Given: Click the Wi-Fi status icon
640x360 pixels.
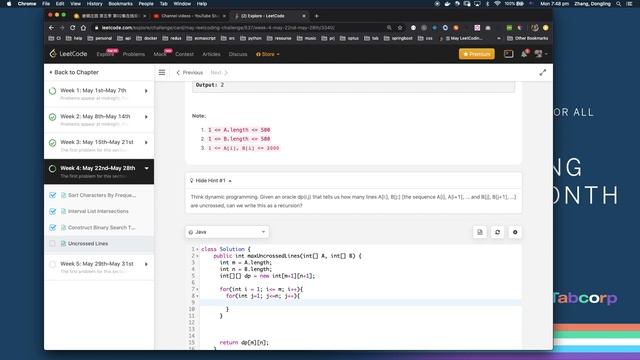Looking at the screenshot, I should [497, 4].
